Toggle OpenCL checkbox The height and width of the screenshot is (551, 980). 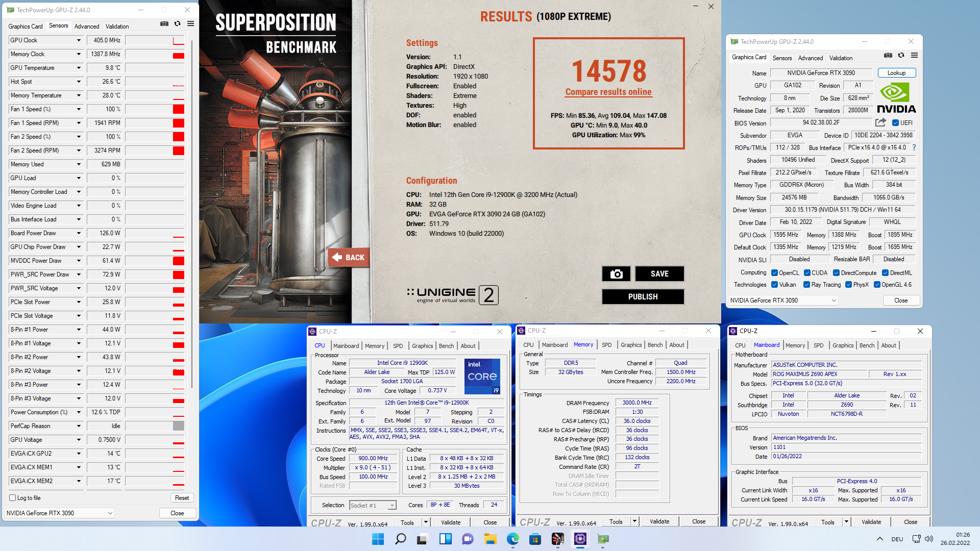[774, 273]
